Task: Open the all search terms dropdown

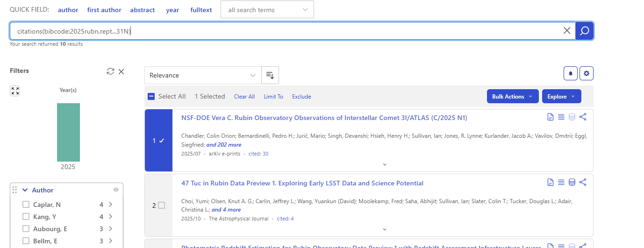Action: 267,10
